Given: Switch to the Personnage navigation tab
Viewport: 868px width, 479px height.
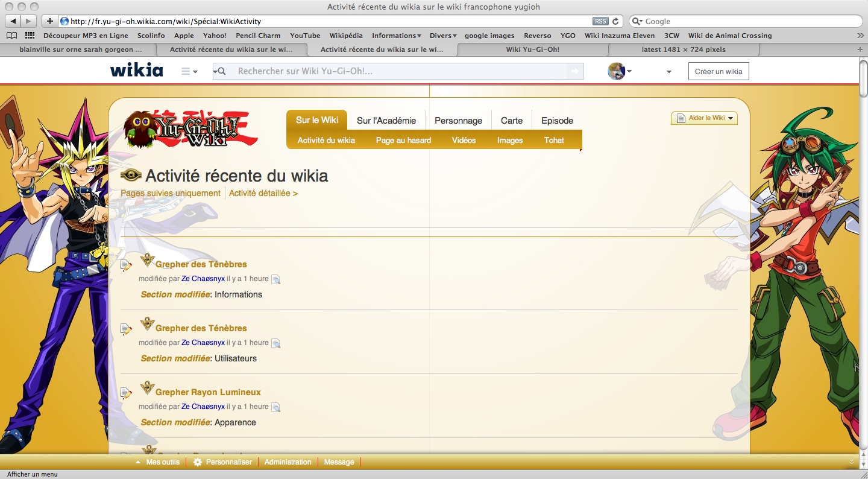Looking at the screenshot, I should [x=458, y=120].
